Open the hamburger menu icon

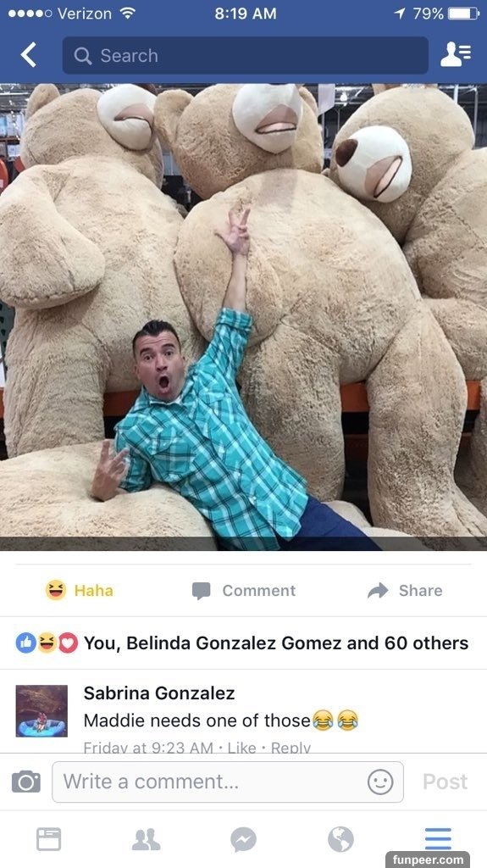click(439, 838)
